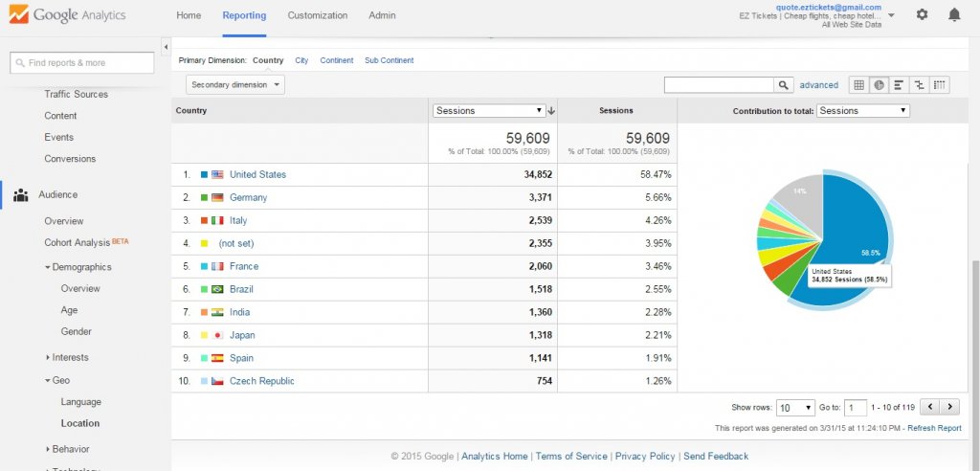Open the Show rows dropdown
This screenshot has width=980, height=471.
[794, 407]
